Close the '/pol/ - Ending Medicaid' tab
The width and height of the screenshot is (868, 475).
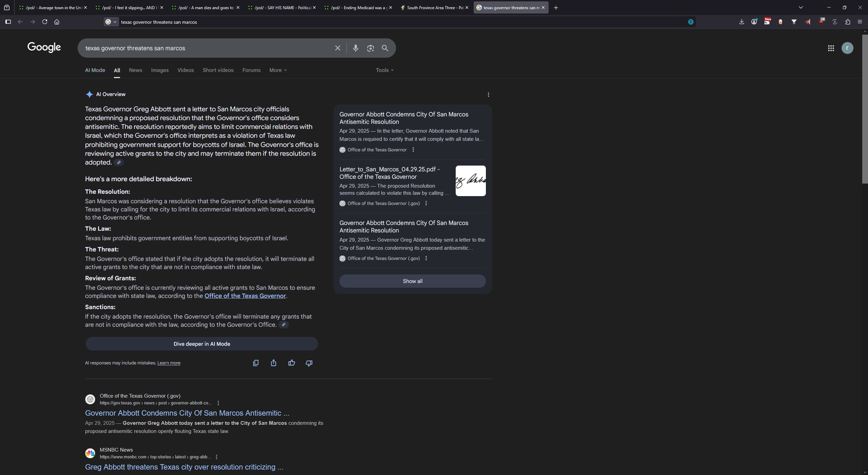(391, 7)
